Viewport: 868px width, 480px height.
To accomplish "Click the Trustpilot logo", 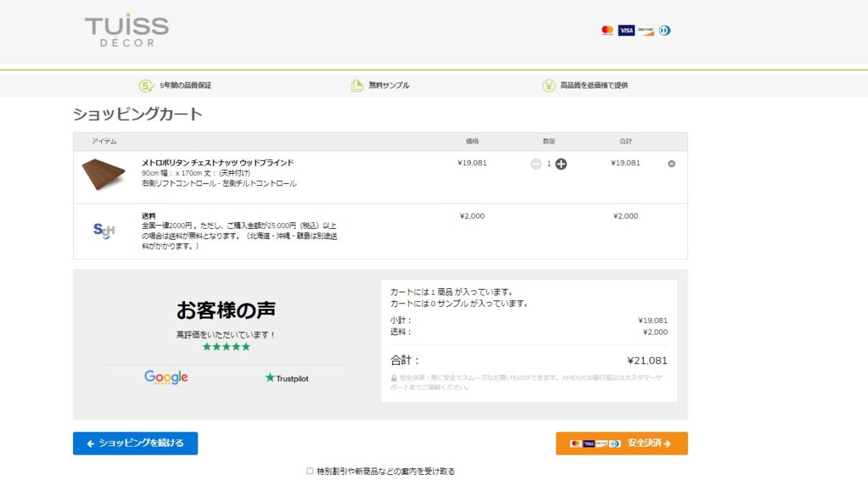I will tap(286, 377).
